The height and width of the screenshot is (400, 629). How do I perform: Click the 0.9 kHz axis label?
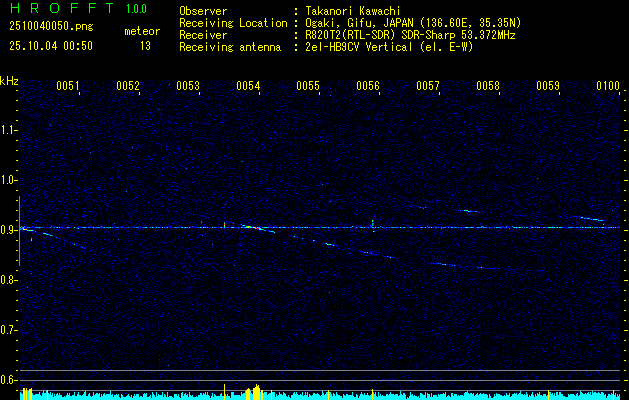coord(9,229)
